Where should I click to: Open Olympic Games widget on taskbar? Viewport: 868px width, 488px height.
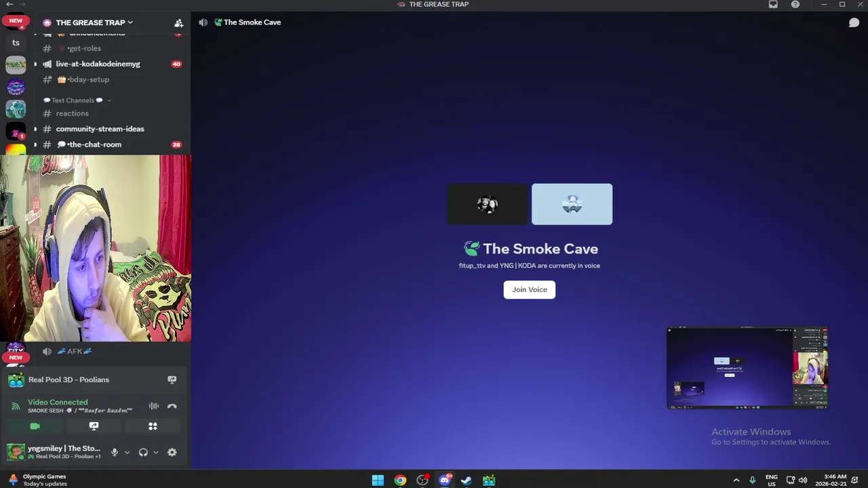coord(38,480)
